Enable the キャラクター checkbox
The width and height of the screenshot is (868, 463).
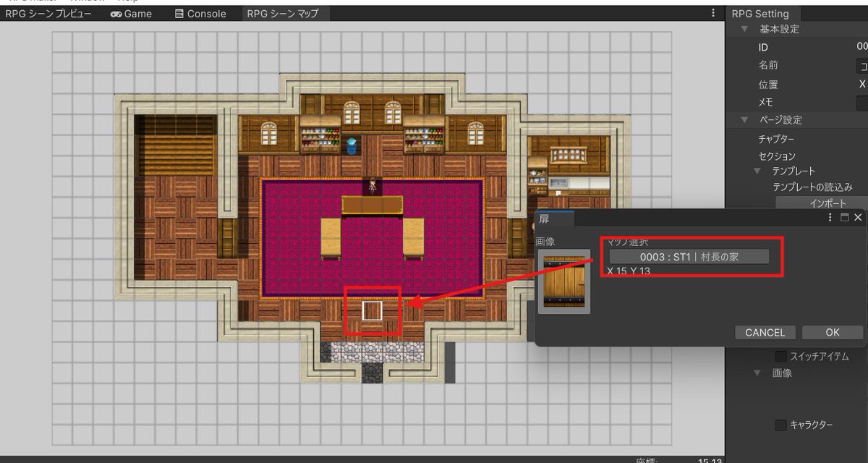pyautogui.click(x=780, y=425)
